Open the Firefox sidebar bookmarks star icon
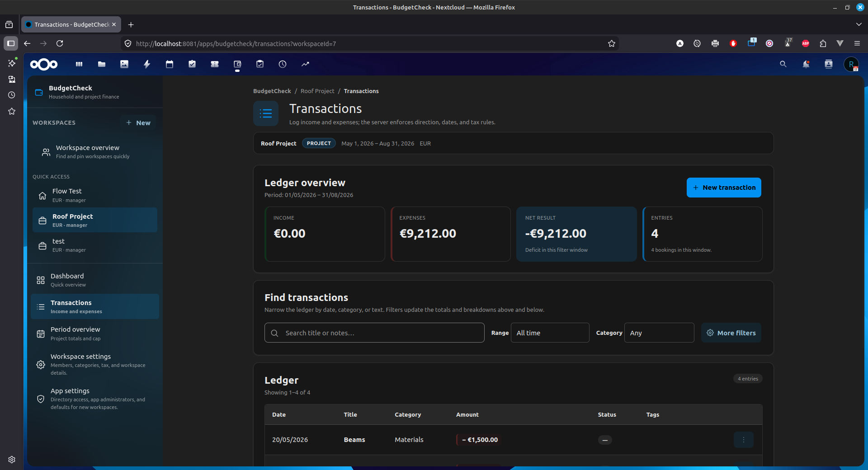 [x=12, y=111]
